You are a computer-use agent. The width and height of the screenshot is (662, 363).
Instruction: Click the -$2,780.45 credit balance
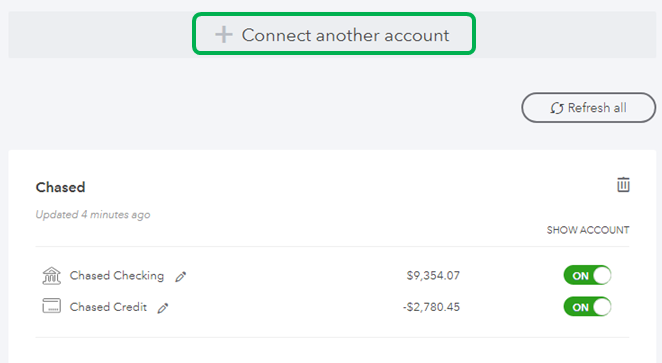[x=431, y=307]
